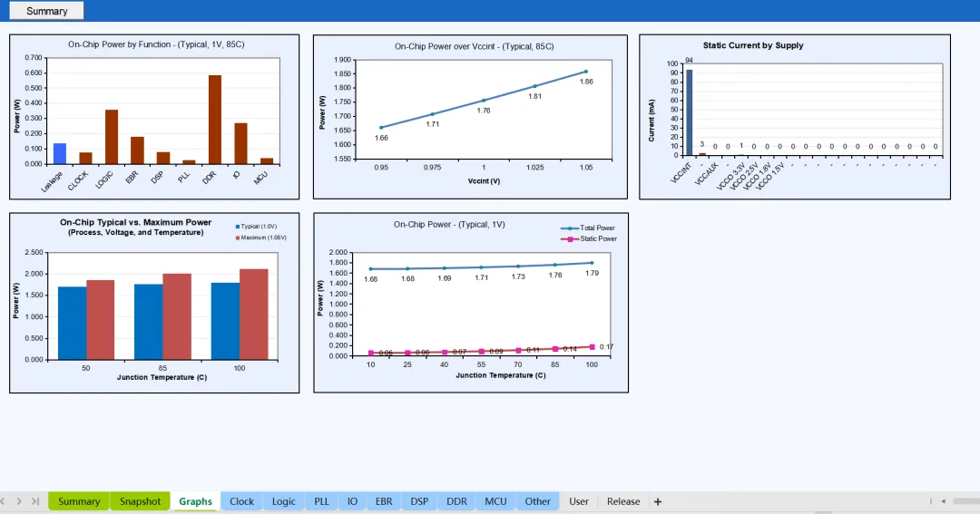
Task: Select the MCU sheet tab
Action: click(495, 501)
